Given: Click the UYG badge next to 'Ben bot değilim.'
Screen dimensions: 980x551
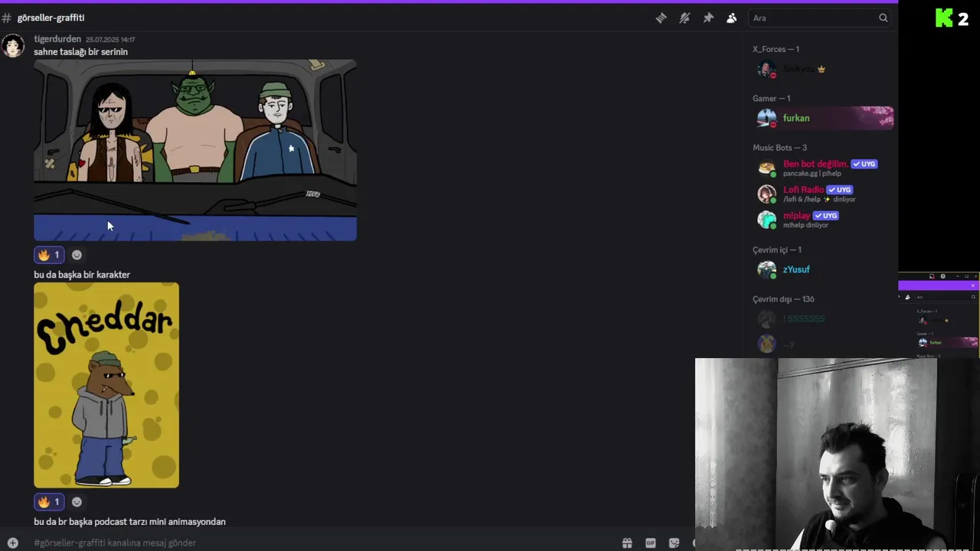Looking at the screenshot, I should pyautogui.click(x=864, y=164).
